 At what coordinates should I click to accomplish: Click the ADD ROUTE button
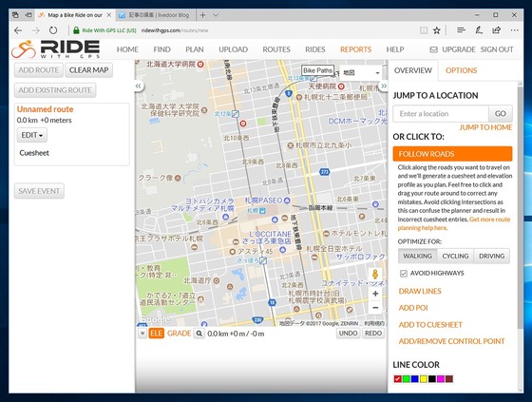[x=39, y=70]
